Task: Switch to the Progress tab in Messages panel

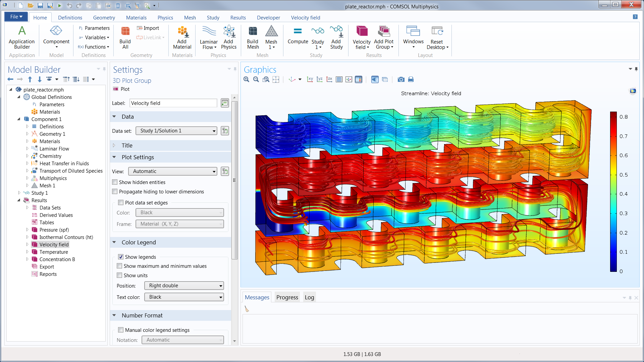Action: 287,297
